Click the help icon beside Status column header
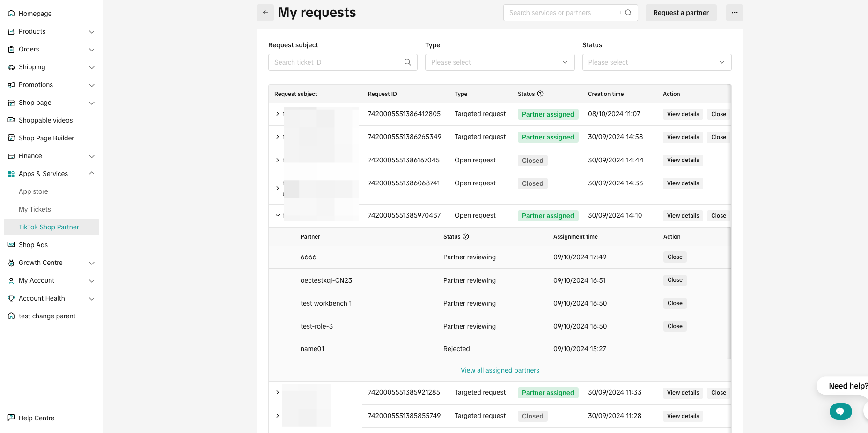This screenshot has width=868, height=433. pos(540,94)
